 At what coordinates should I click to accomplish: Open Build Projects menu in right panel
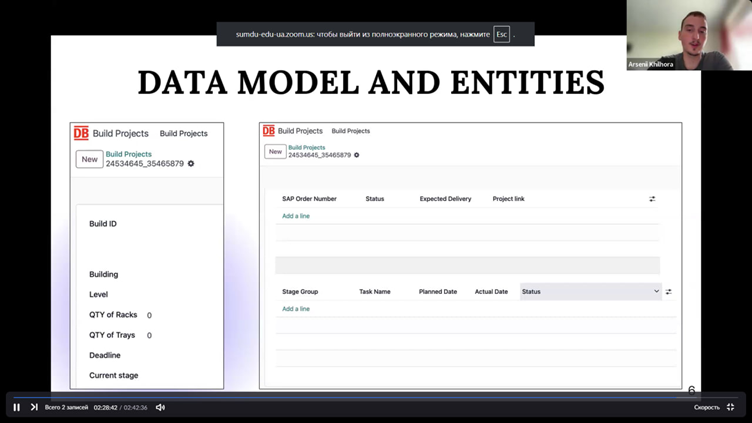tap(351, 131)
